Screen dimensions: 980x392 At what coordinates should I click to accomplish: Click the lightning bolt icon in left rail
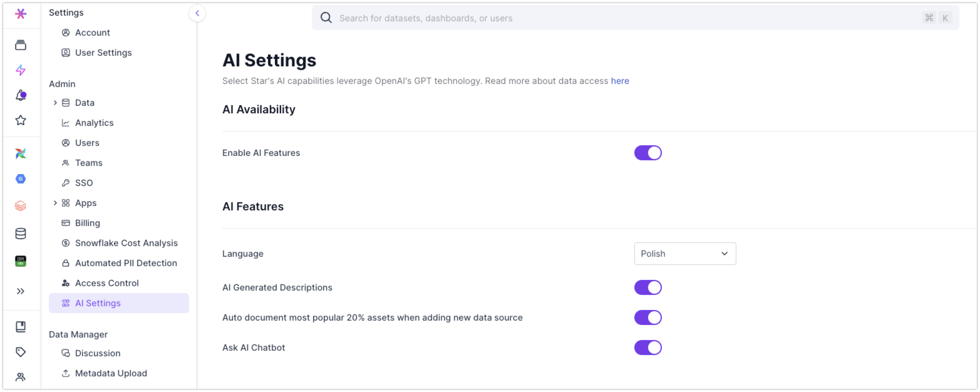[x=21, y=70]
